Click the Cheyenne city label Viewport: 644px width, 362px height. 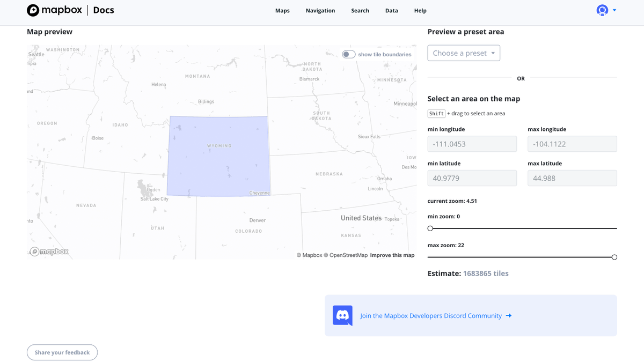(260, 193)
